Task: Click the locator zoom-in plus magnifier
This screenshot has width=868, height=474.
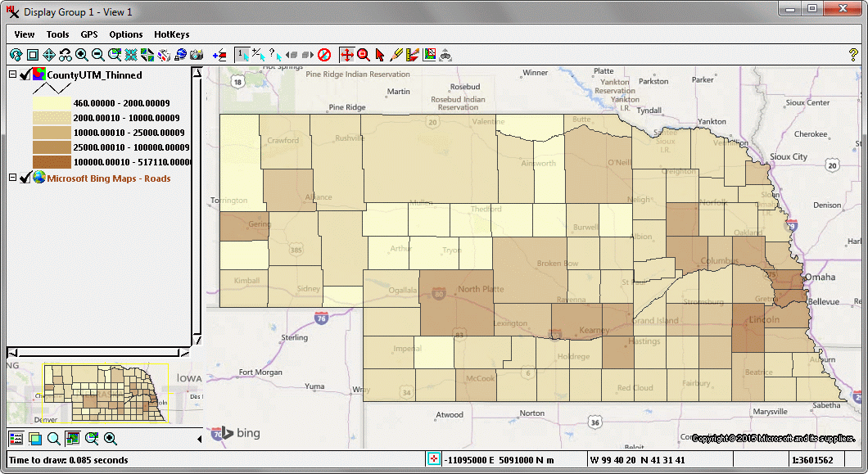Action: 111,439
